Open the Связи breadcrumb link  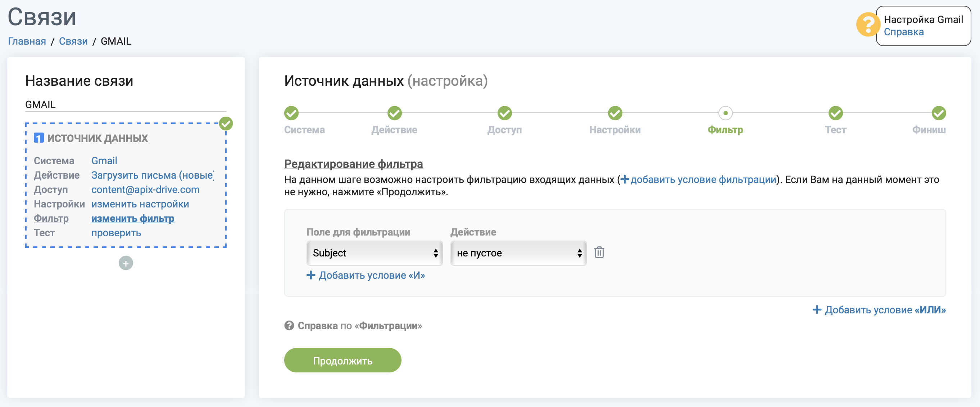(73, 41)
